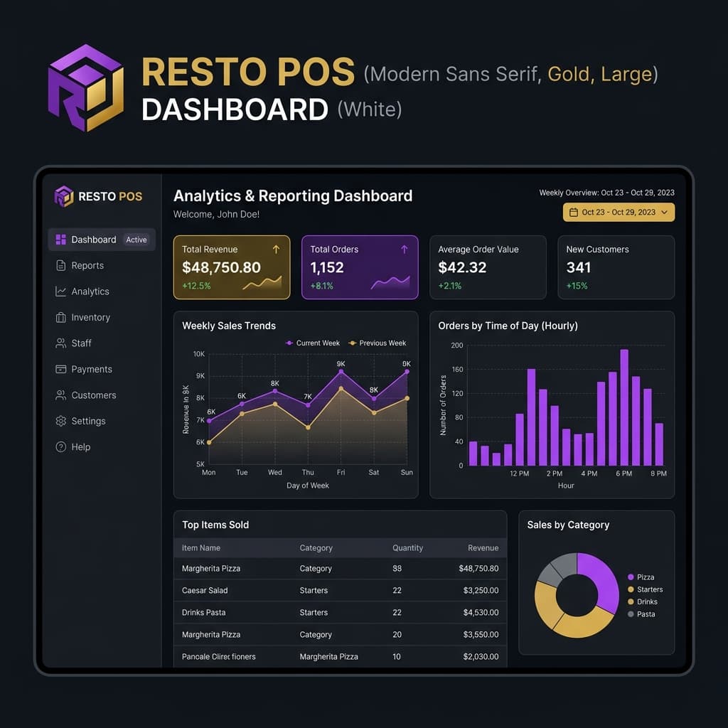Click the Total Revenue card

[232, 267]
